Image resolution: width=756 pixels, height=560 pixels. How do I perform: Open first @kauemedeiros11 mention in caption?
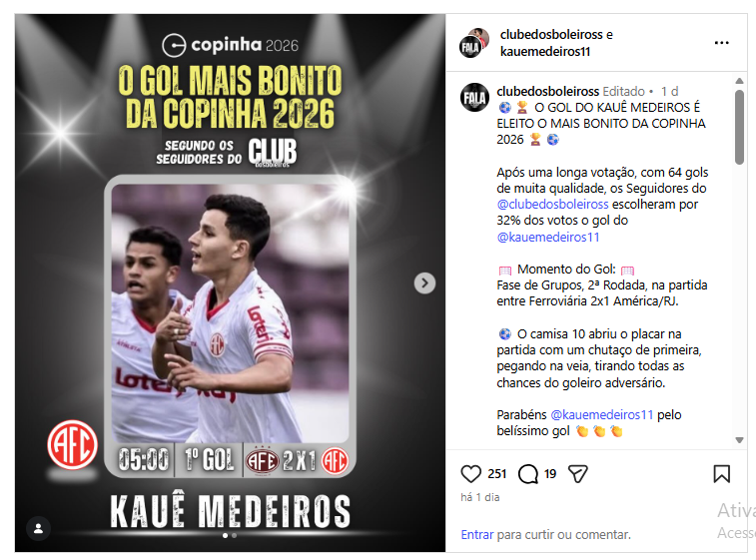click(547, 238)
